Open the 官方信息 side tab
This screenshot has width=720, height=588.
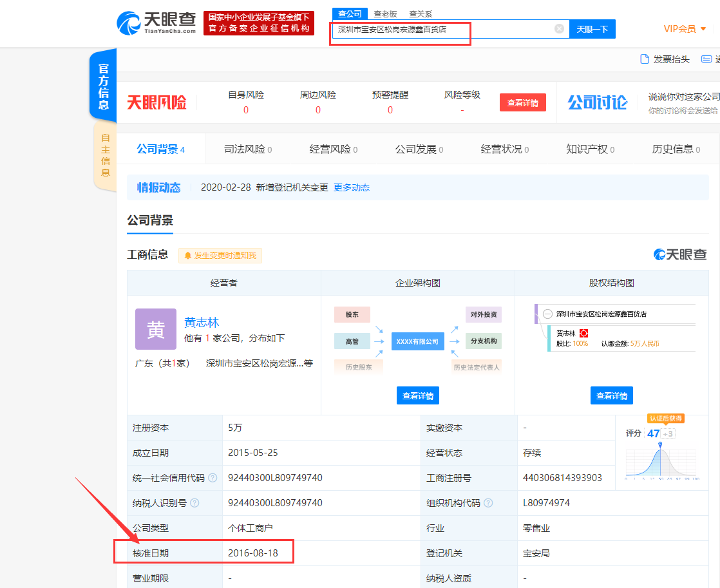103,86
